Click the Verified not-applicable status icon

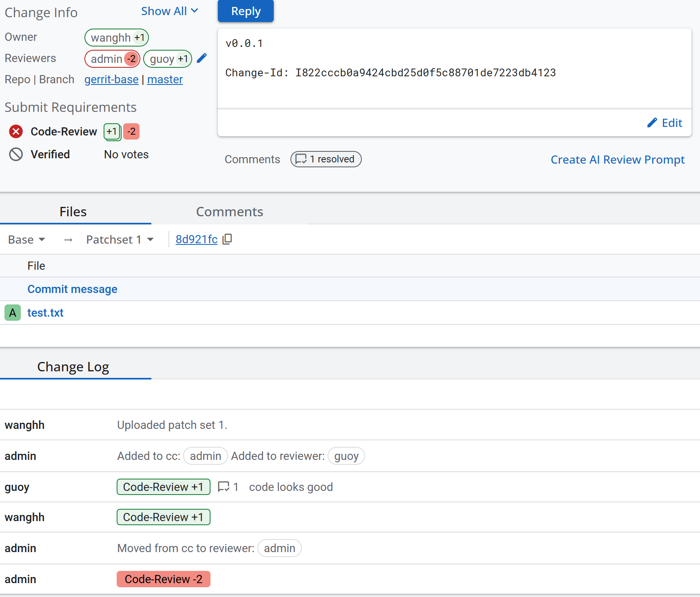(x=16, y=154)
